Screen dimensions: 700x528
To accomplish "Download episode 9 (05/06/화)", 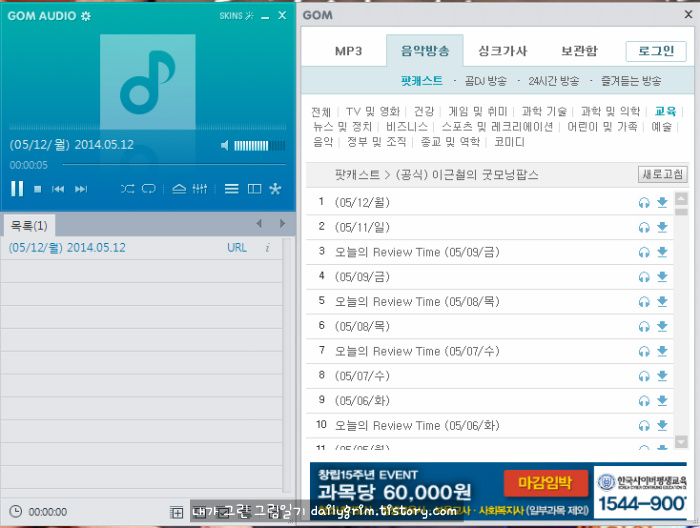I will click(x=662, y=401).
